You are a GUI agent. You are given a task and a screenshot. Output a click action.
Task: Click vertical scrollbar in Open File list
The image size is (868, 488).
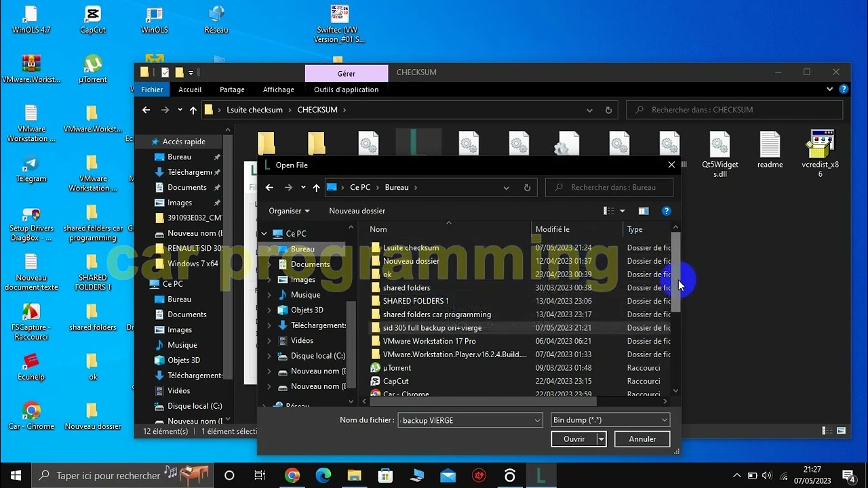pyautogui.click(x=675, y=272)
